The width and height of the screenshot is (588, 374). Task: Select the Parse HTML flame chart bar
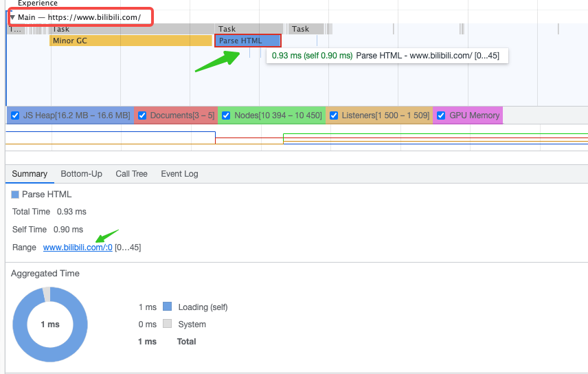247,41
